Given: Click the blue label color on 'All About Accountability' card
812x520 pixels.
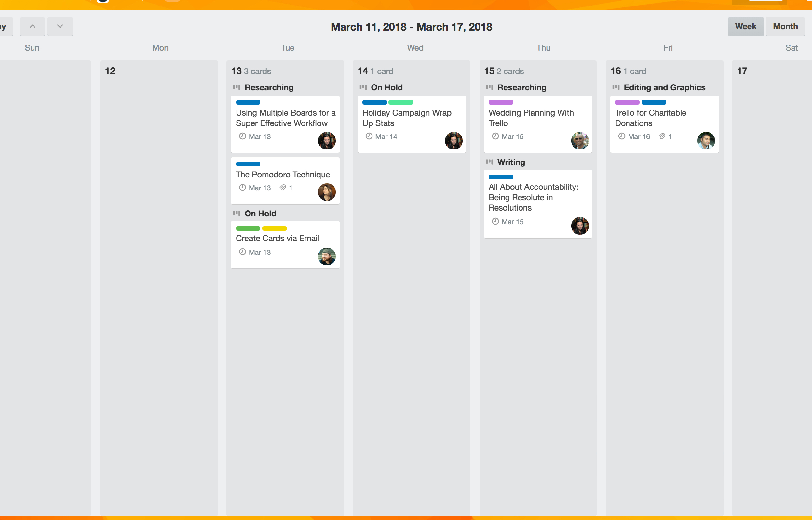Looking at the screenshot, I should (501, 177).
